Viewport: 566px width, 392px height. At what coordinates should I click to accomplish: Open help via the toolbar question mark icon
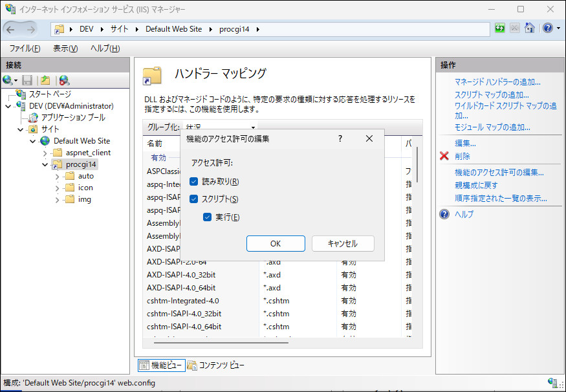point(548,28)
